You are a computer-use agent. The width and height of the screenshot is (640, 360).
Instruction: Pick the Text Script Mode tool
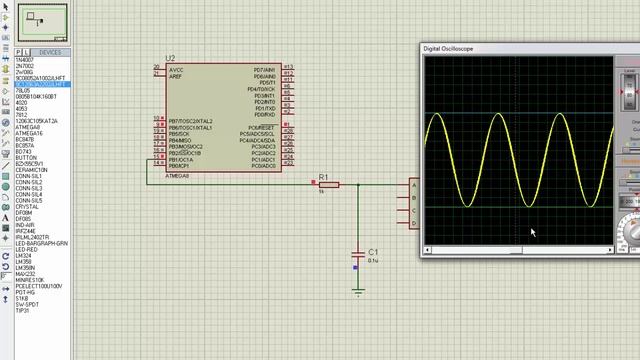click(5, 49)
